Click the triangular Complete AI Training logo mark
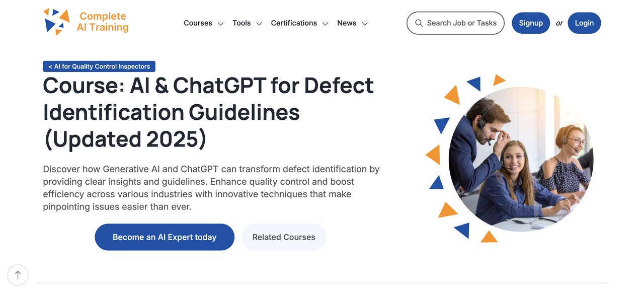The image size is (644, 293). pyautogui.click(x=57, y=21)
